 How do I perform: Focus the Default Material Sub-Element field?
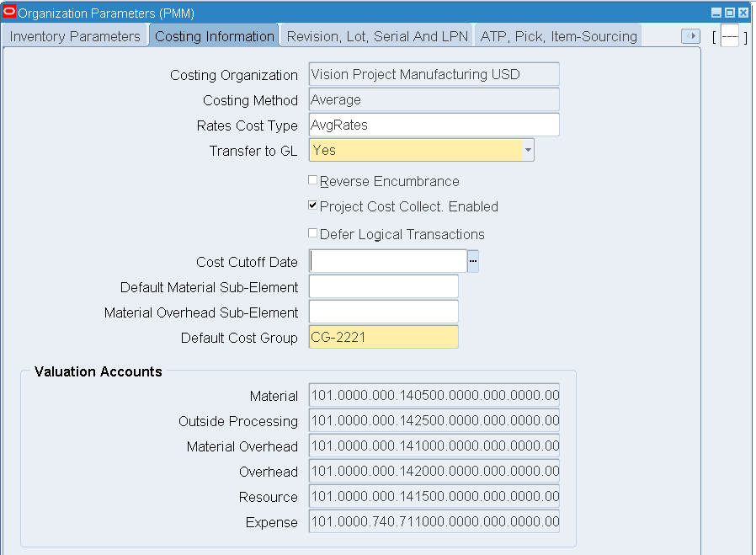click(383, 287)
